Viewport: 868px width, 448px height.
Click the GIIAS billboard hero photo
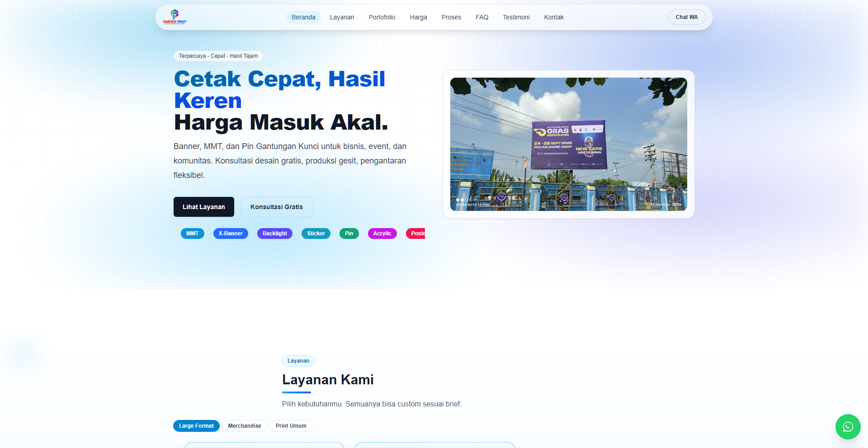tap(569, 144)
